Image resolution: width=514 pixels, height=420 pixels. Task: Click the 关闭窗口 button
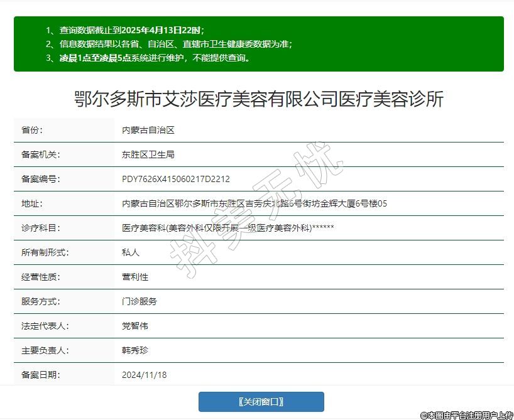[x=261, y=402]
